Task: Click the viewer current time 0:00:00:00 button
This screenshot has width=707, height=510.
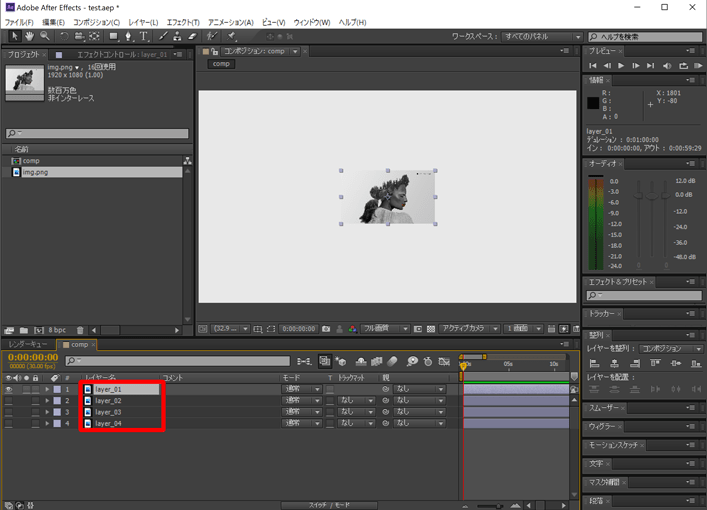Action: (x=298, y=329)
